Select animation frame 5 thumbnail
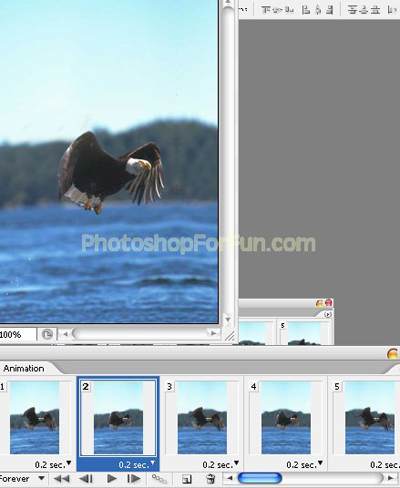The image size is (400, 488). click(370, 418)
